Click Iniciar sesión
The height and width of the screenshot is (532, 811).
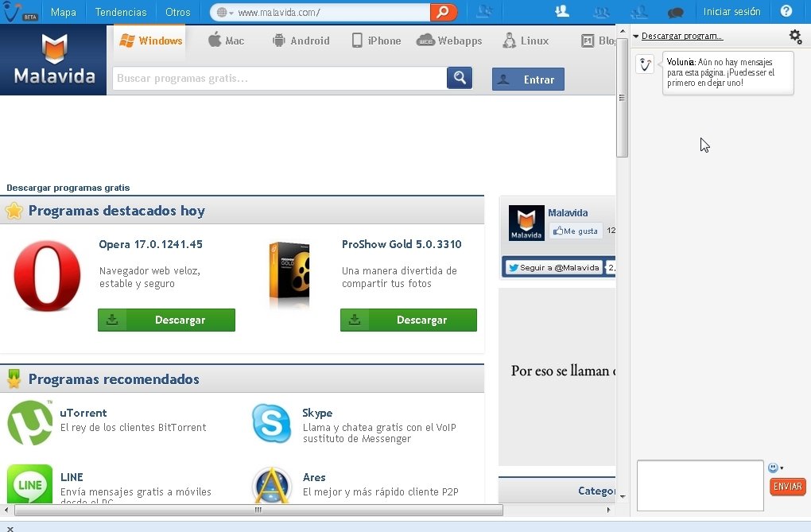click(x=731, y=12)
